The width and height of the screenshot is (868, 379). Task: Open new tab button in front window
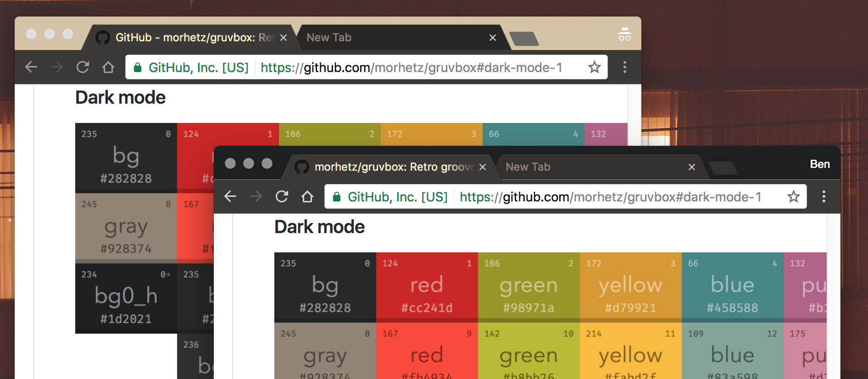[723, 168]
